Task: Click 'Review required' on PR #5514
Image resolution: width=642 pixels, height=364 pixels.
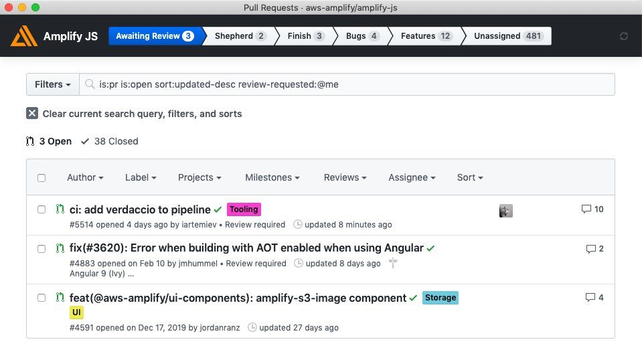Action: click(x=255, y=224)
